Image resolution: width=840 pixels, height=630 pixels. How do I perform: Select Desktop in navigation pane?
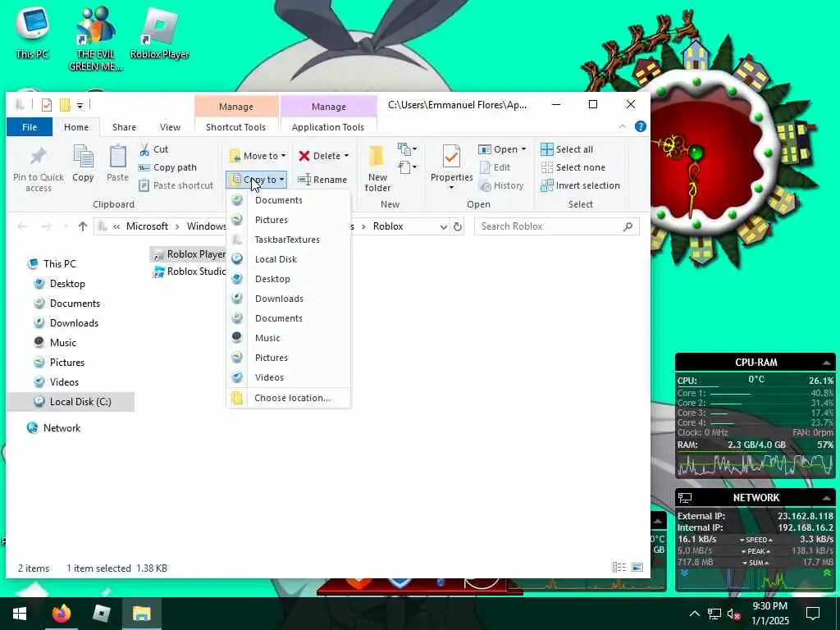tap(67, 283)
